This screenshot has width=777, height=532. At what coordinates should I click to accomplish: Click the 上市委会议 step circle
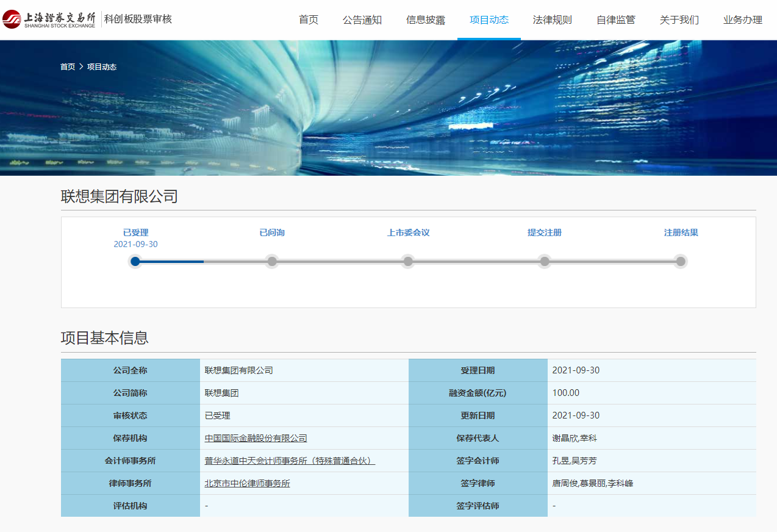tap(408, 262)
